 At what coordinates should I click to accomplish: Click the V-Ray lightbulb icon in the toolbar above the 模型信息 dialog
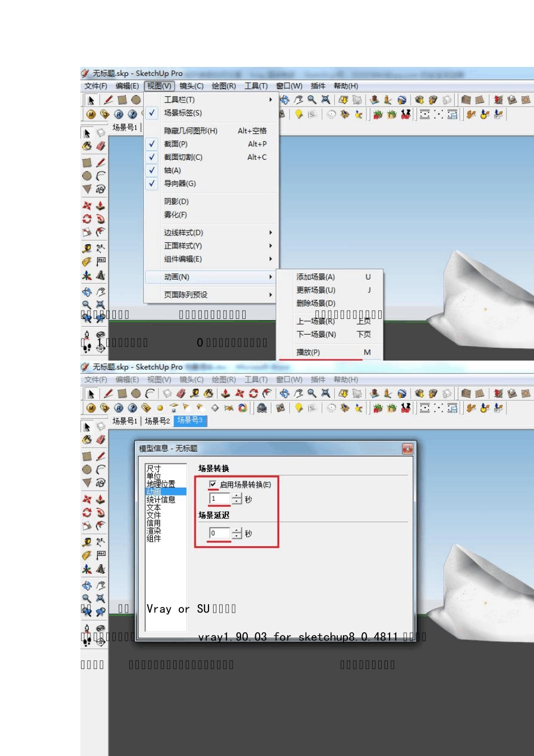(x=299, y=408)
